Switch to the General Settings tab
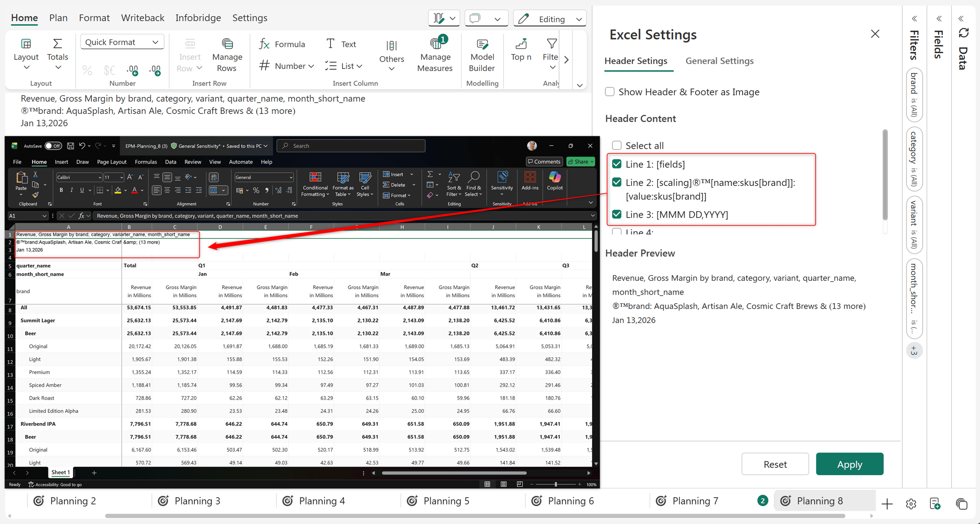 [719, 61]
